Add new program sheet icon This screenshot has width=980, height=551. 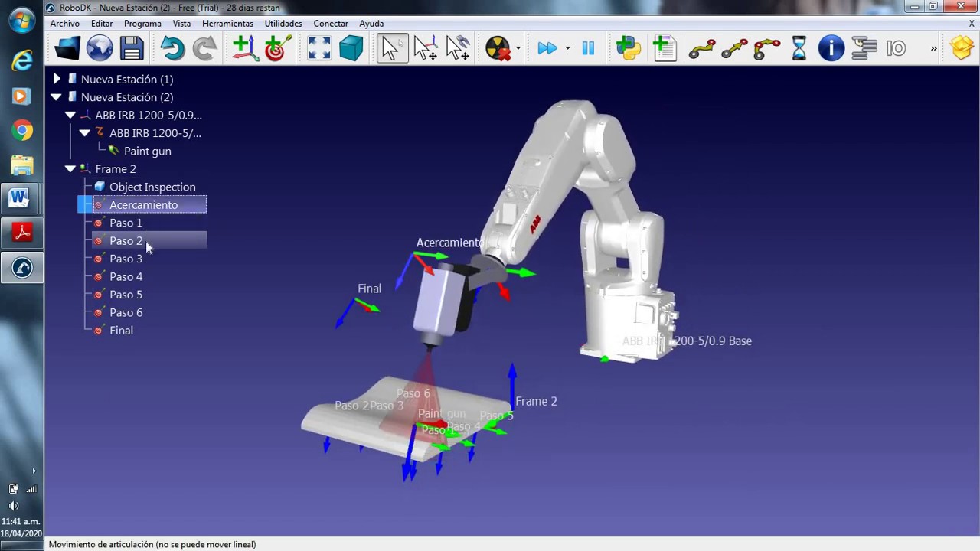click(x=665, y=48)
